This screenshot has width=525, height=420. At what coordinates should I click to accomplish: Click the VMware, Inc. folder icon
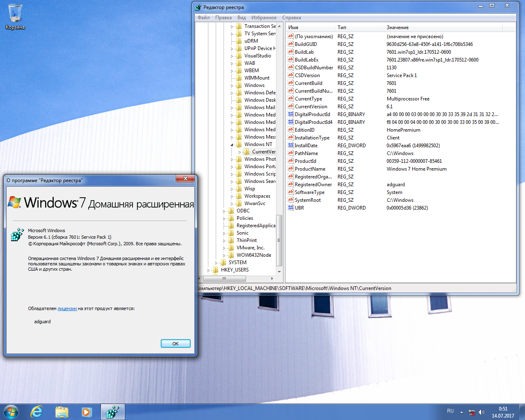[x=231, y=248]
